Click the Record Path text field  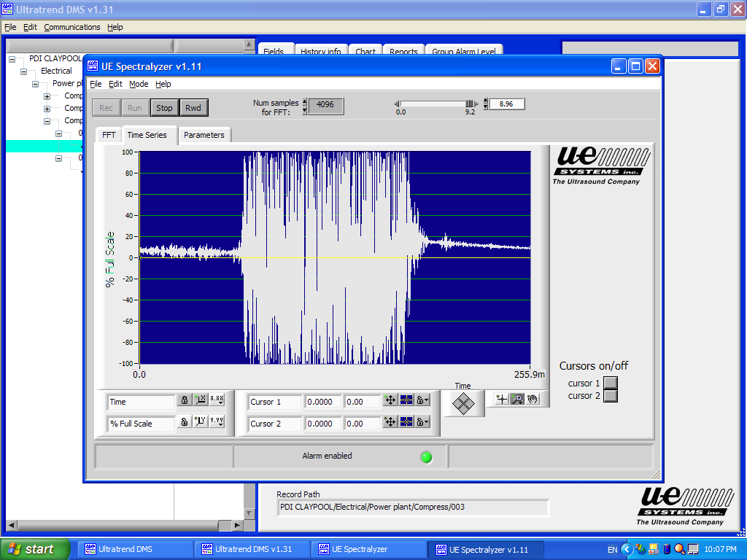413,507
